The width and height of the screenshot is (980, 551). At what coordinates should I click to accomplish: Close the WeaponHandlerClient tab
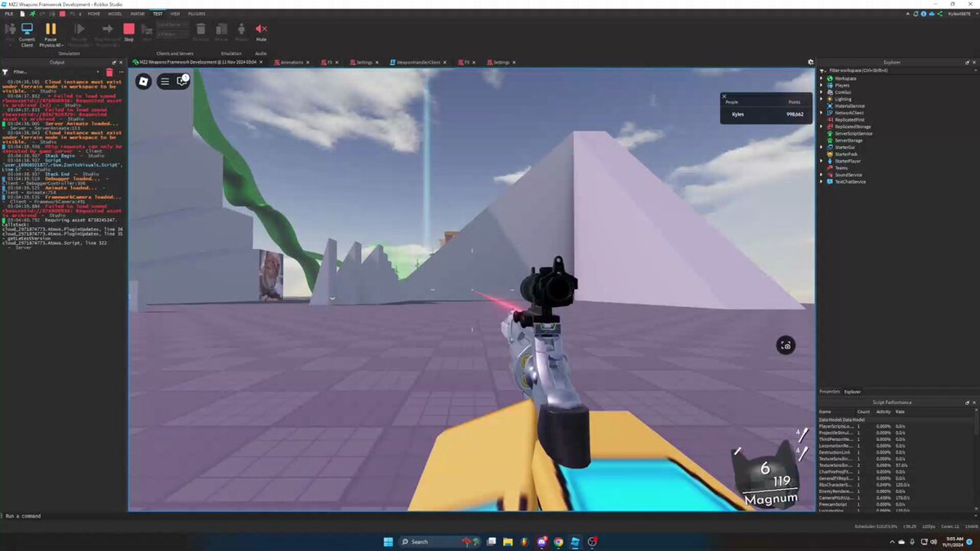tap(447, 62)
